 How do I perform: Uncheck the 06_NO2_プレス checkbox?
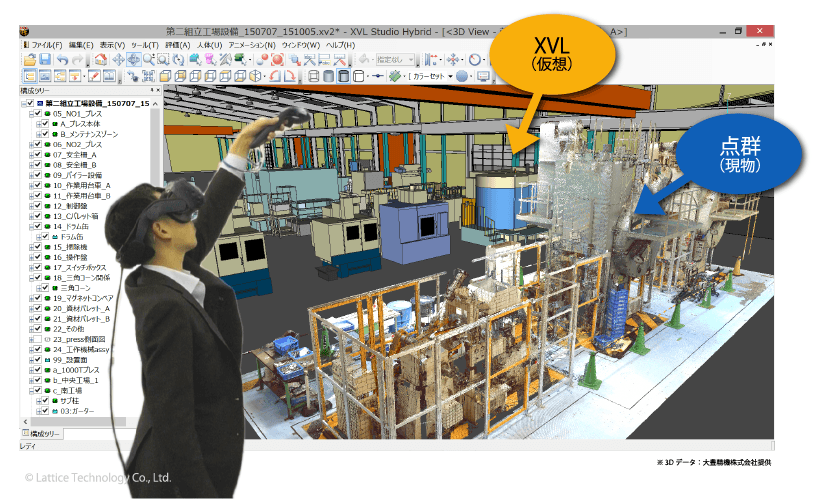pyautogui.click(x=37, y=144)
